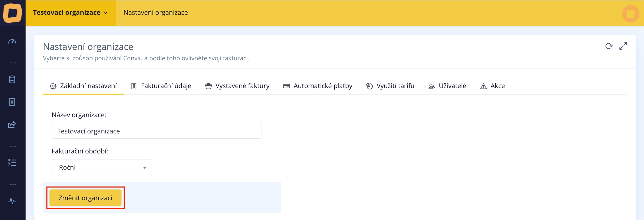
Task: Open the dashboard speedometer icon
Action: 12,42
